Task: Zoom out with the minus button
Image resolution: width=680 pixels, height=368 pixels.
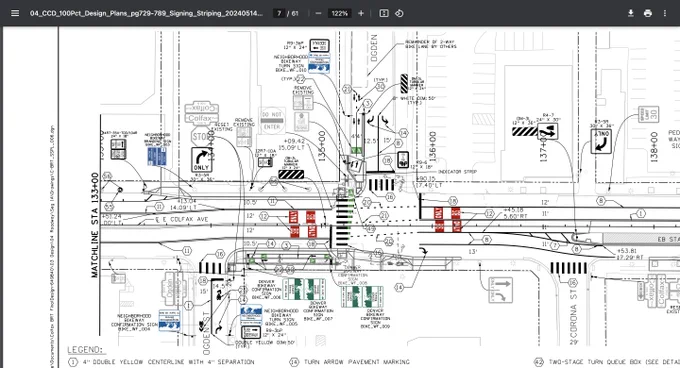Action: pos(318,13)
